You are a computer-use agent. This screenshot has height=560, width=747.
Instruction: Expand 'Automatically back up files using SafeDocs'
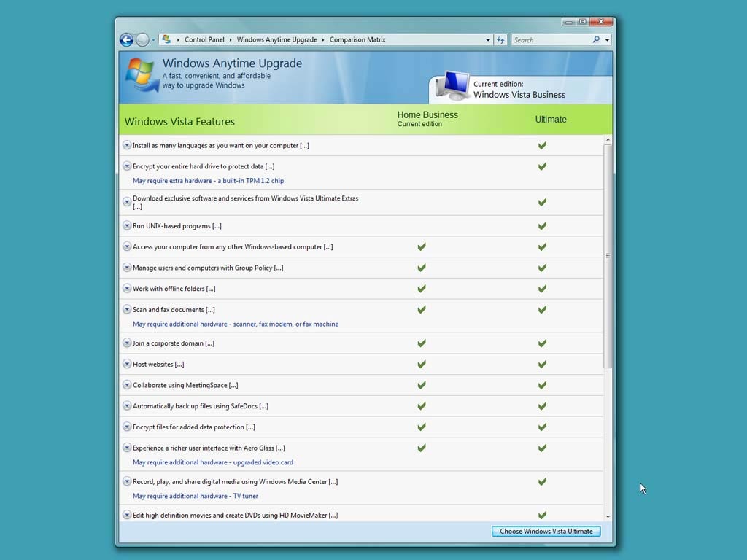[127, 405]
